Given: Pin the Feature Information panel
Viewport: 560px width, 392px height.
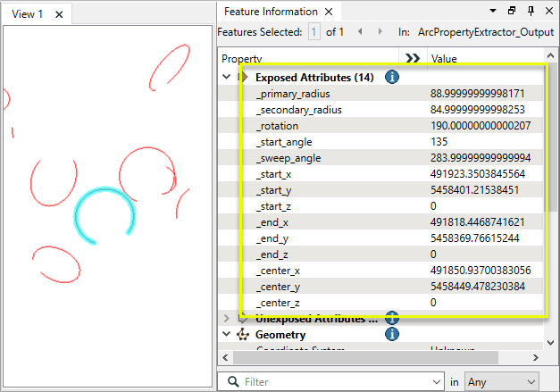Looking at the screenshot, I should 531,12.
